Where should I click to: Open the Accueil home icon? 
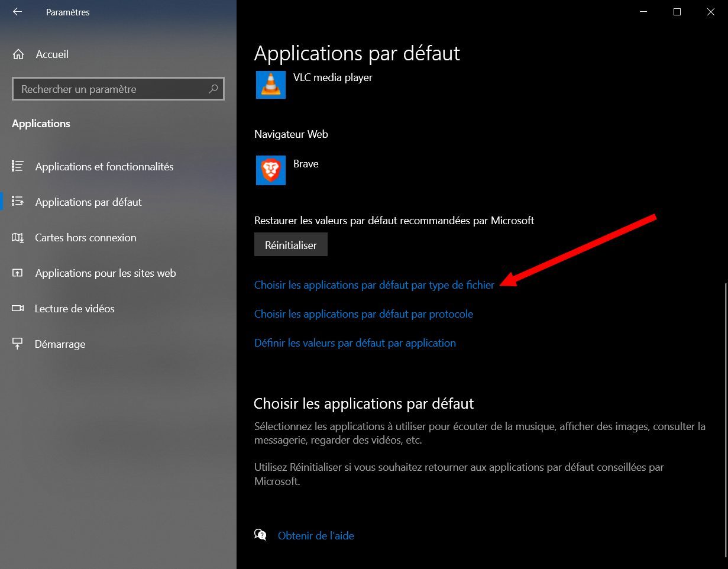(18, 54)
